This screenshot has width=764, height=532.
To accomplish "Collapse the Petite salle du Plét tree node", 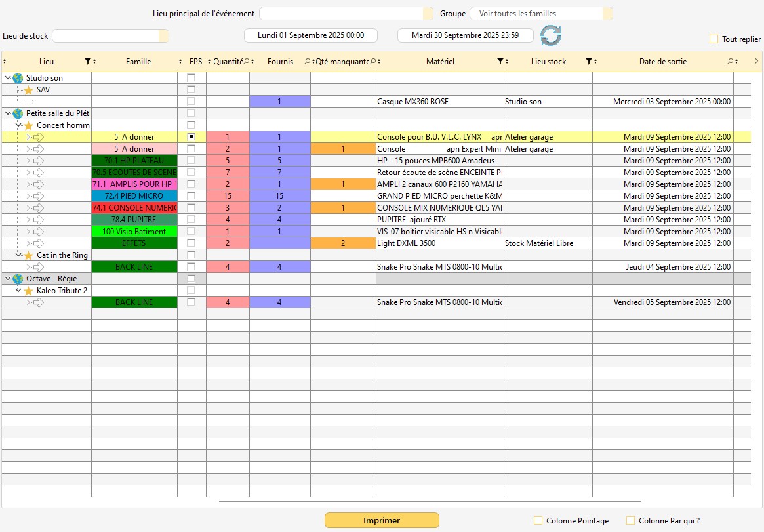I will (7, 113).
